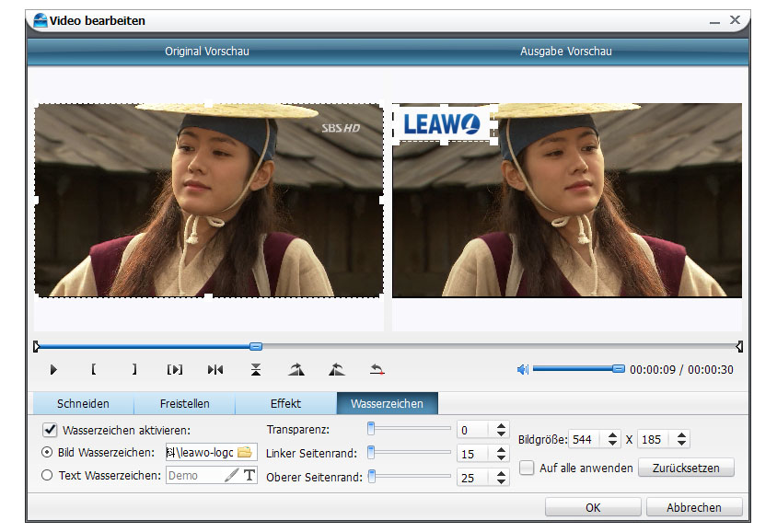Screen dimensions: 777x532
Task: Click the Zurücksetzen button
Action: [685, 468]
